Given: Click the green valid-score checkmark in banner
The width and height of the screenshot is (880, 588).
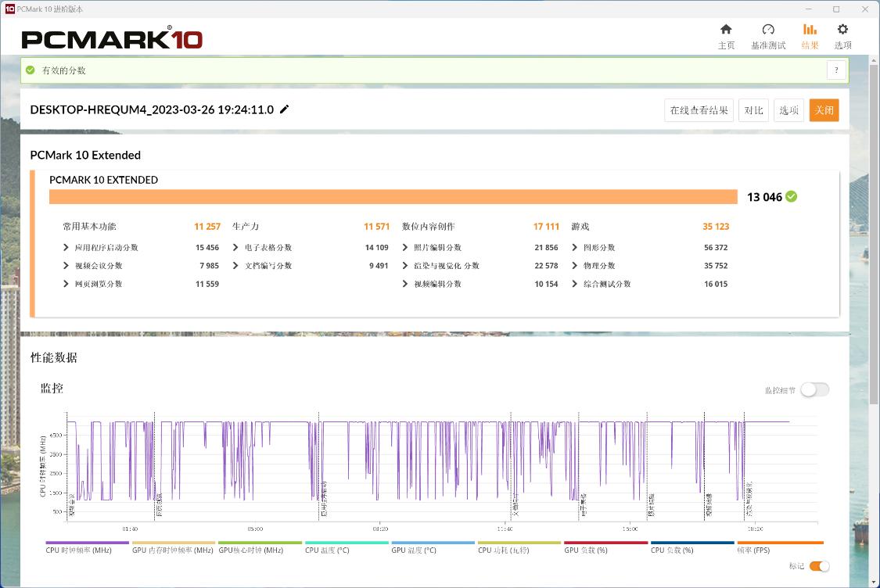Looking at the screenshot, I should click(x=30, y=70).
